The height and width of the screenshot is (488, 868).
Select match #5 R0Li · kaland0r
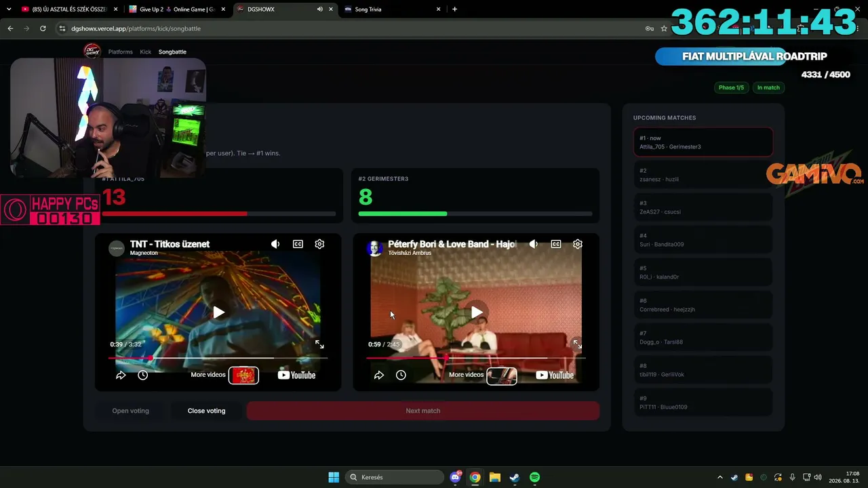pyautogui.click(x=703, y=272)
